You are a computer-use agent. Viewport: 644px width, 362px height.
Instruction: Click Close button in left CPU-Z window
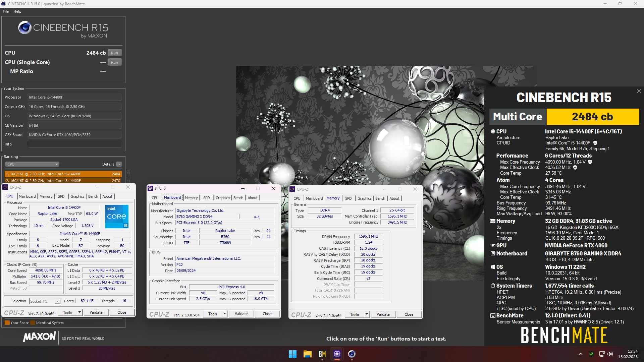click(122, 312)
